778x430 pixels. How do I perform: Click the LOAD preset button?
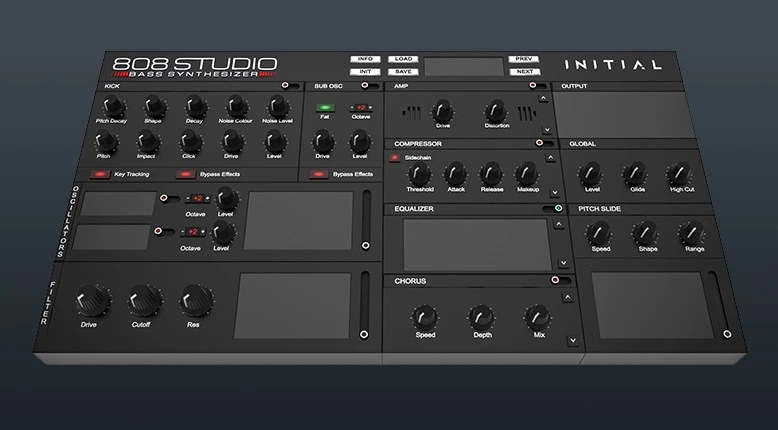403,59
